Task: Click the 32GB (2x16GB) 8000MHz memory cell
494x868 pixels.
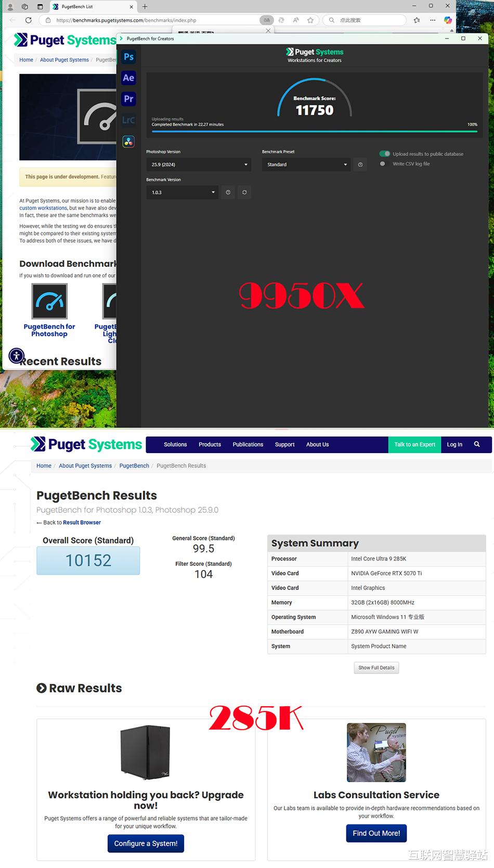Action: (417, 603)
